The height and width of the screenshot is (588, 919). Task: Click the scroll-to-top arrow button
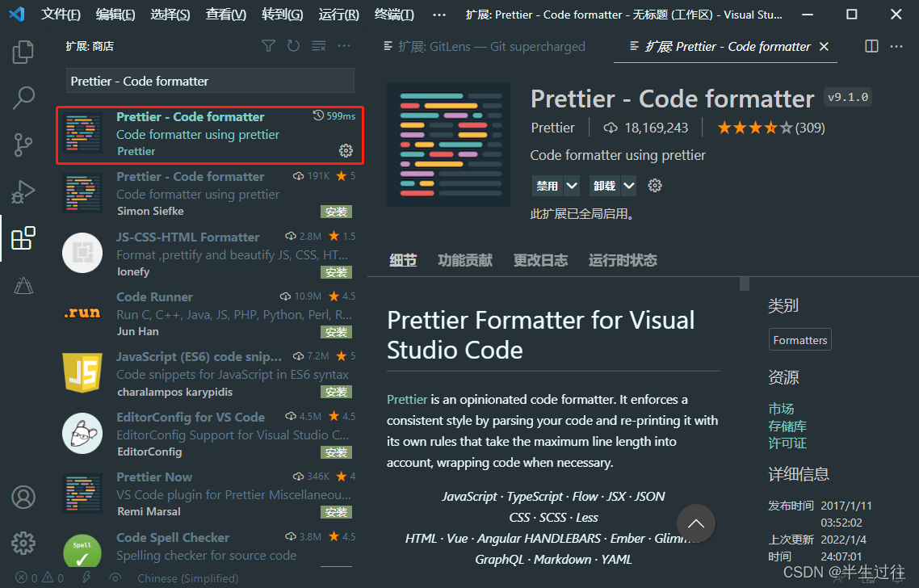[695, 523]
